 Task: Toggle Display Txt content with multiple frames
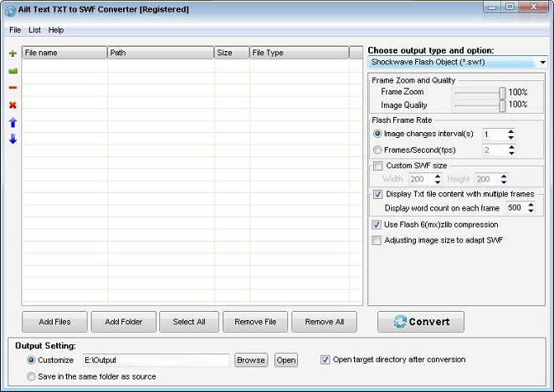coord(377,194)
